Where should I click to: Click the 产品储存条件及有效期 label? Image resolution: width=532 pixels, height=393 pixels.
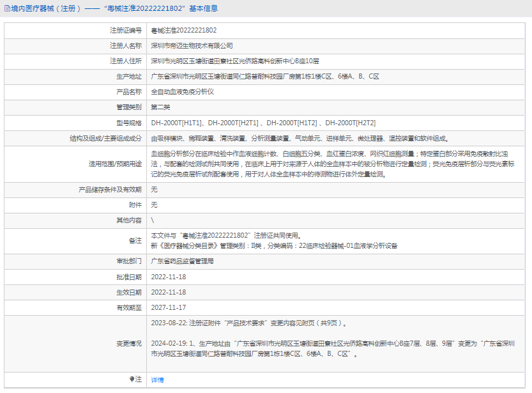(110, 190)
